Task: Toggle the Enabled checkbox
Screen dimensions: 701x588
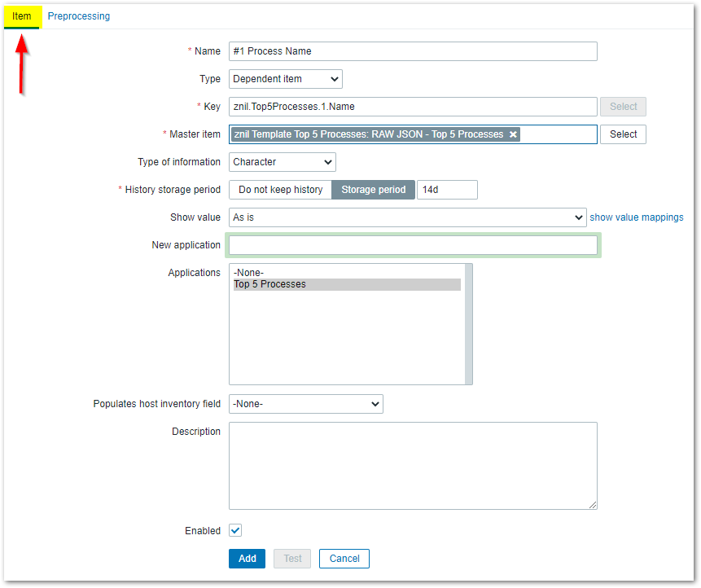Action: (x=235, y=530)
